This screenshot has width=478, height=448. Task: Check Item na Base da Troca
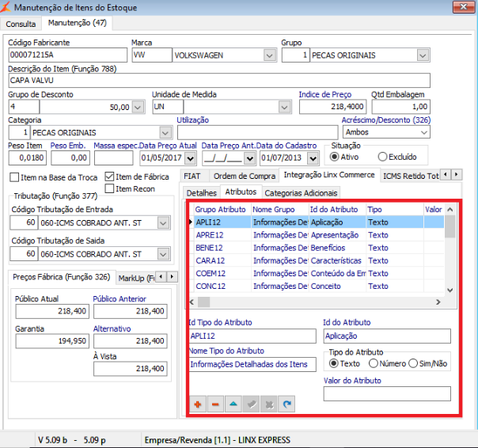pyautogui.click(x=14, y=177)
